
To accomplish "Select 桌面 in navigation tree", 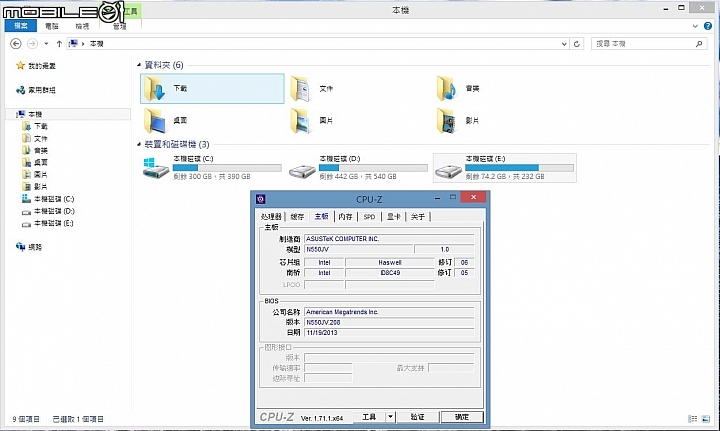I will (x=40, y=162).
